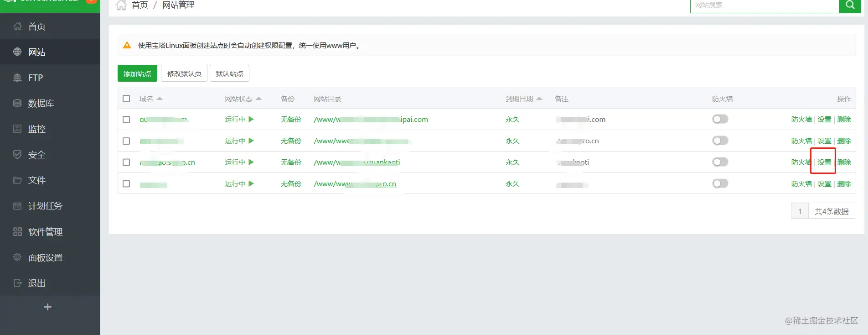This screenshot has height=335, width=868.
Task: Click the 网站目录 column header
Action: [327, 99]
